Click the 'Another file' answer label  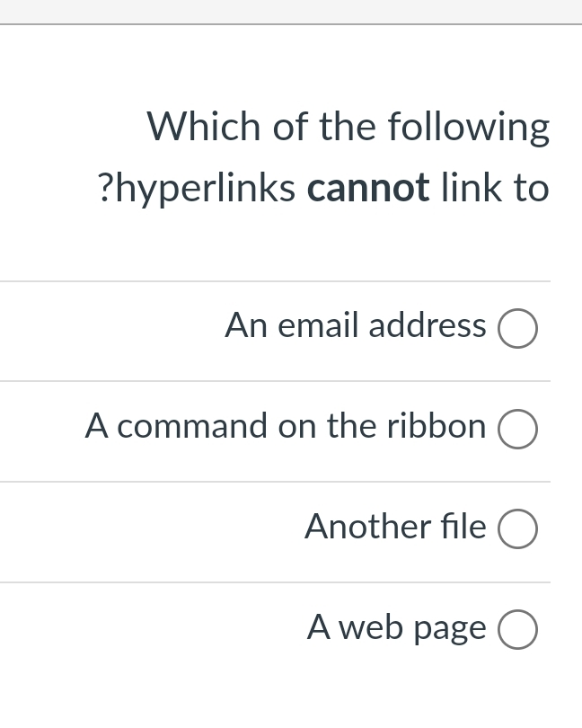(x=395, y=528)
